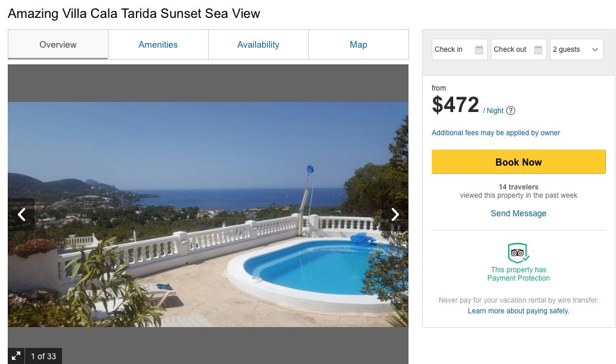Click the check-out calendar icon
The height and width of the screenshot is (364, 616).
coord(538,50)
